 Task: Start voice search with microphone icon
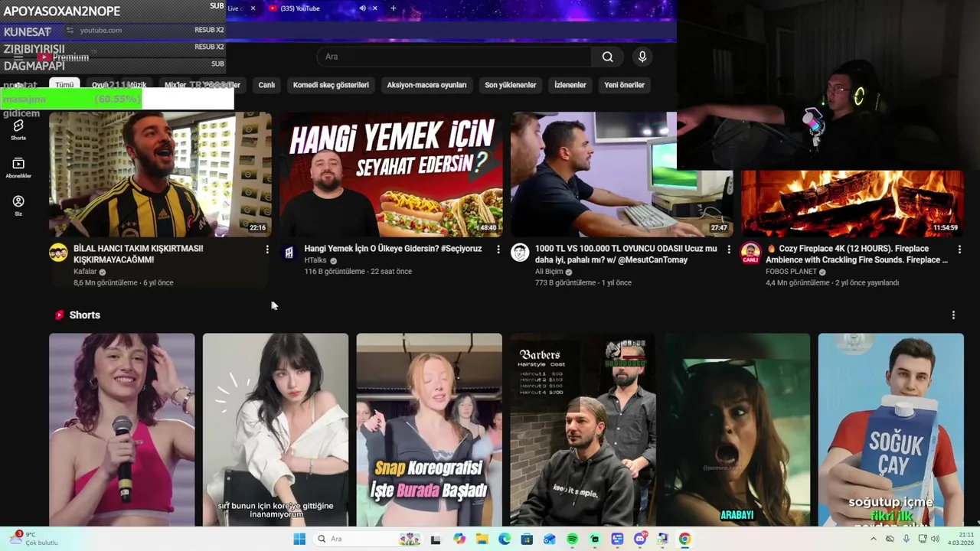point(642,57)
